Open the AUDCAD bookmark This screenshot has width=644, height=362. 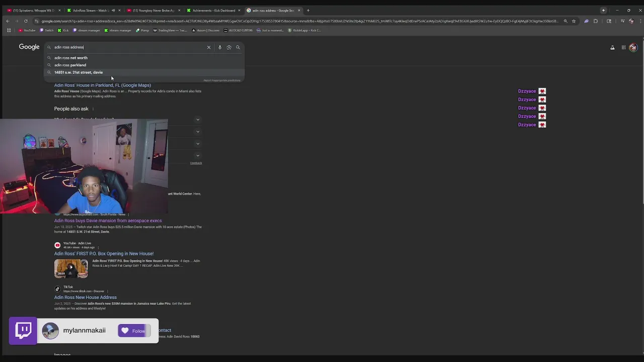(238, 30)
